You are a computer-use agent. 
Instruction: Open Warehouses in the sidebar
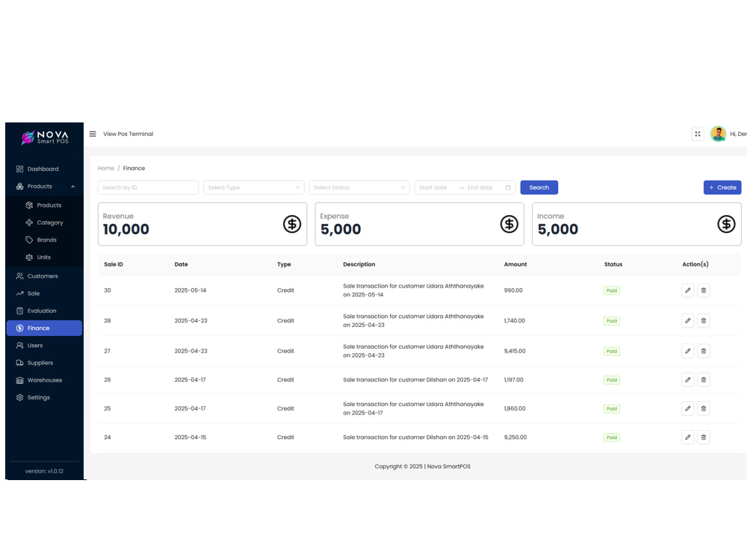(x=44, y=380)
